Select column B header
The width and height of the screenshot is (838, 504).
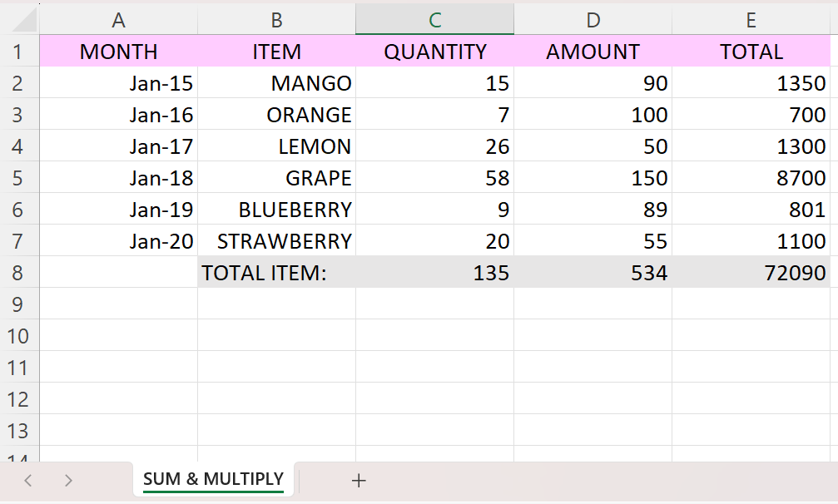pyautogui.click(x=276, y=20)
